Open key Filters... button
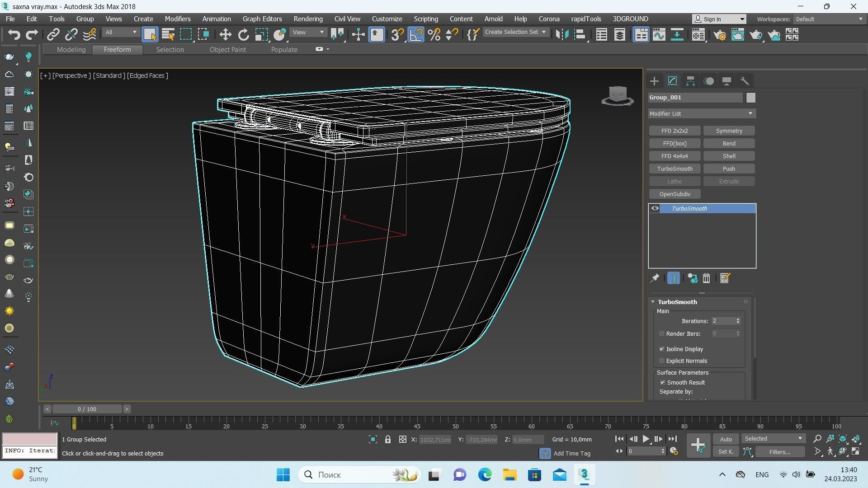868x488 pixels. click(780, 451)
